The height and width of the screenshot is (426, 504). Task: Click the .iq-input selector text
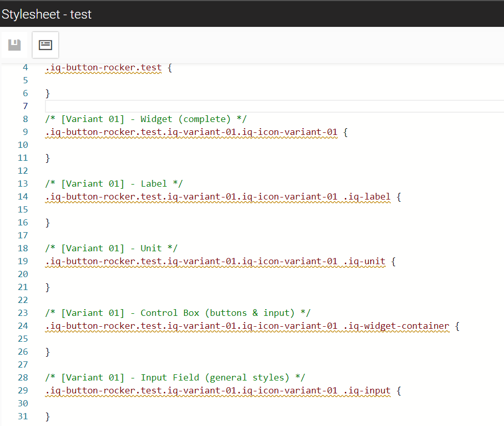(367, 391)
